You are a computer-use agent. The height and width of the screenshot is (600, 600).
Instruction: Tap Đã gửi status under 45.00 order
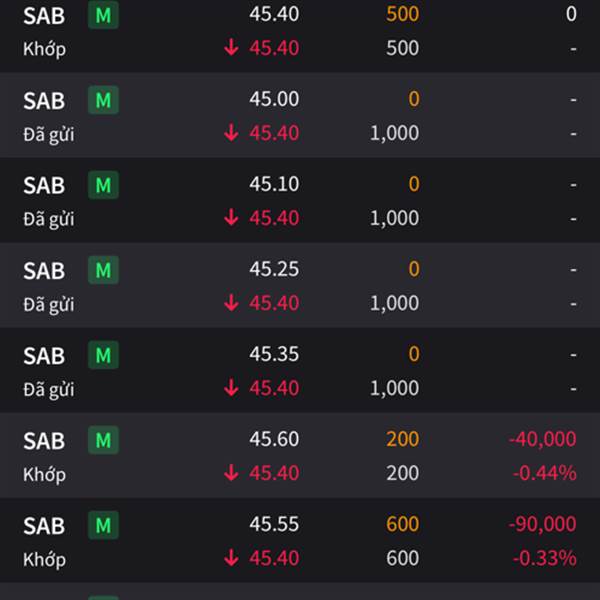coord(49,135)
